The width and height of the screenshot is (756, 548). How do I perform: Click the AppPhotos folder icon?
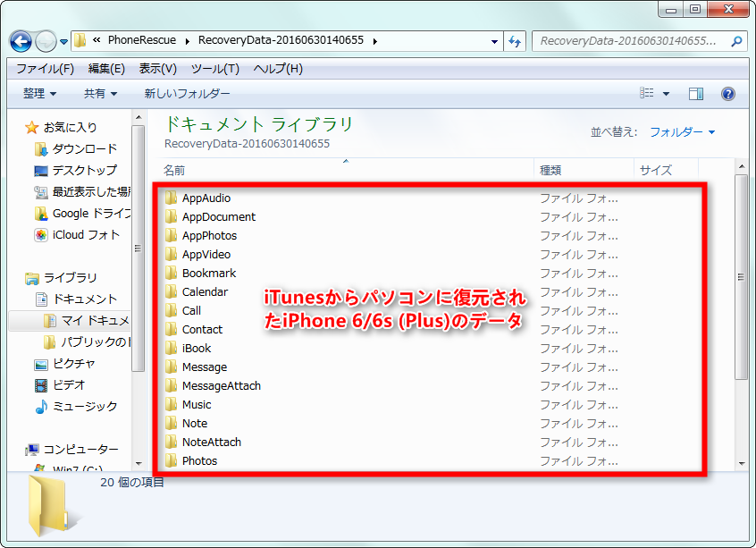tap(172, 235)
